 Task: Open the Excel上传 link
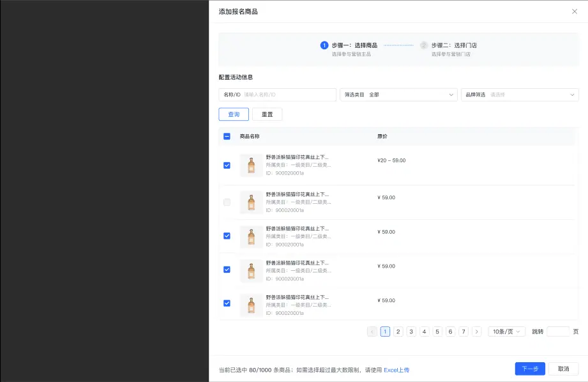(396, 370)
